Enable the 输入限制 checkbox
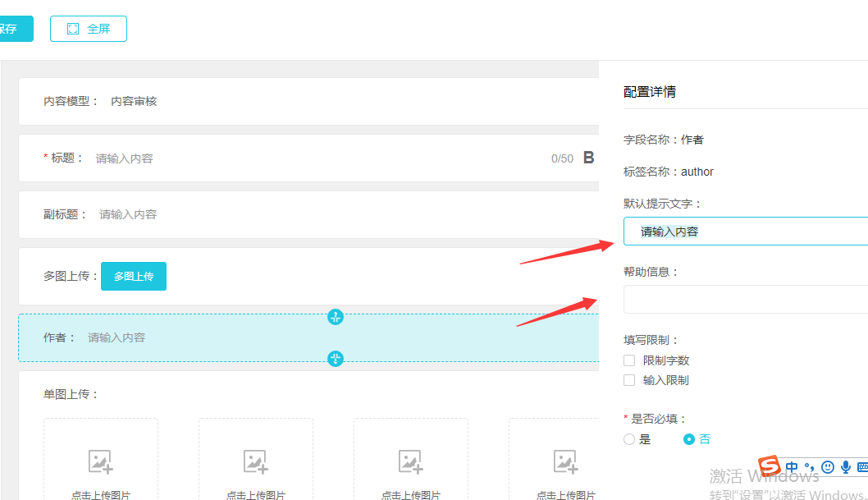Screen dimensions: 868x500 [629, 380]
